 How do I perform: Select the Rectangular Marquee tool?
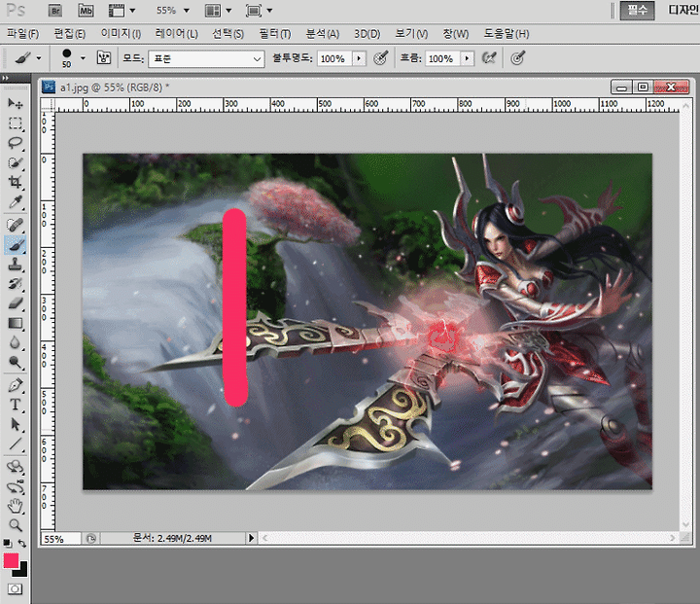point(16,124)
